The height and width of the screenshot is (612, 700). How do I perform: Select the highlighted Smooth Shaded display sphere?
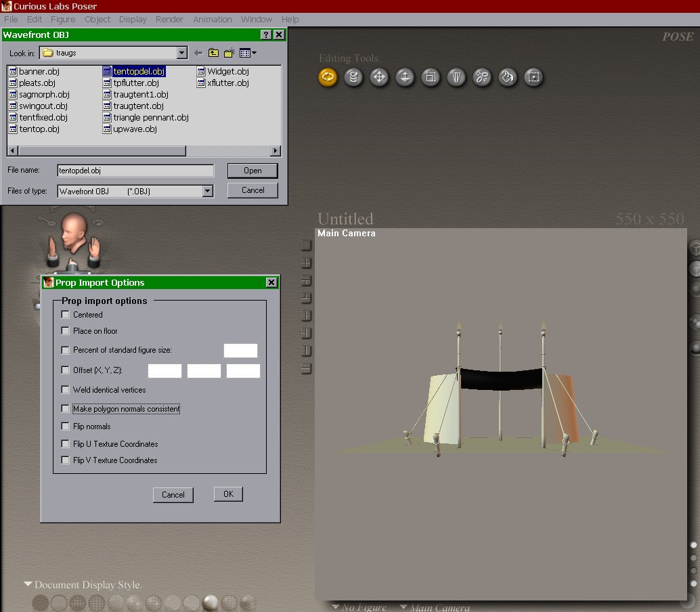[x=211, y=603]
